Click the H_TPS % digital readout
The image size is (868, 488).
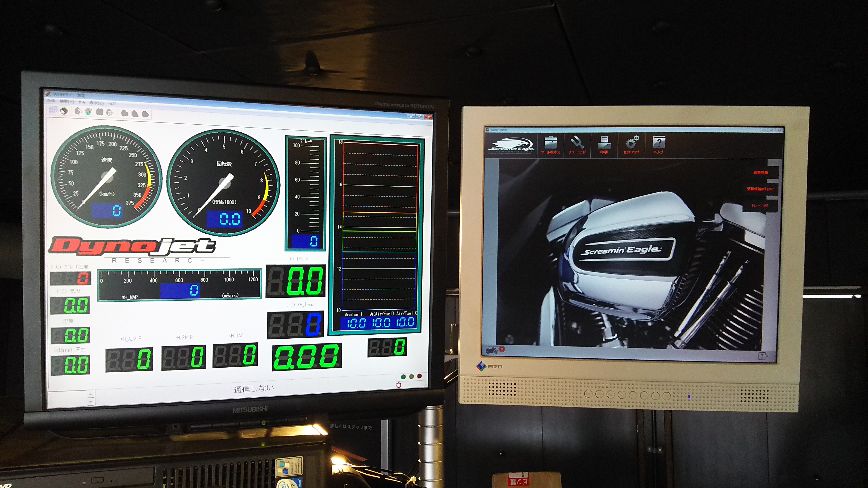click(x=296, y=281)
